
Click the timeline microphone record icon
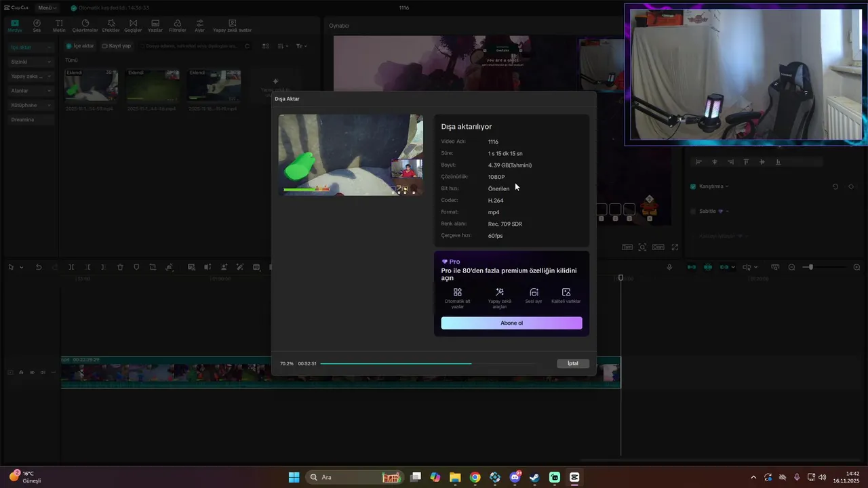click(669, 267)
